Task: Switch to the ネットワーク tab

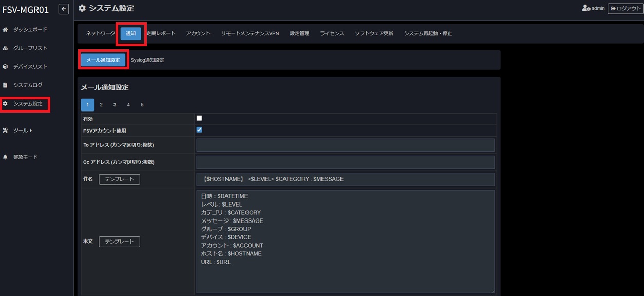Action: point(101,33)
